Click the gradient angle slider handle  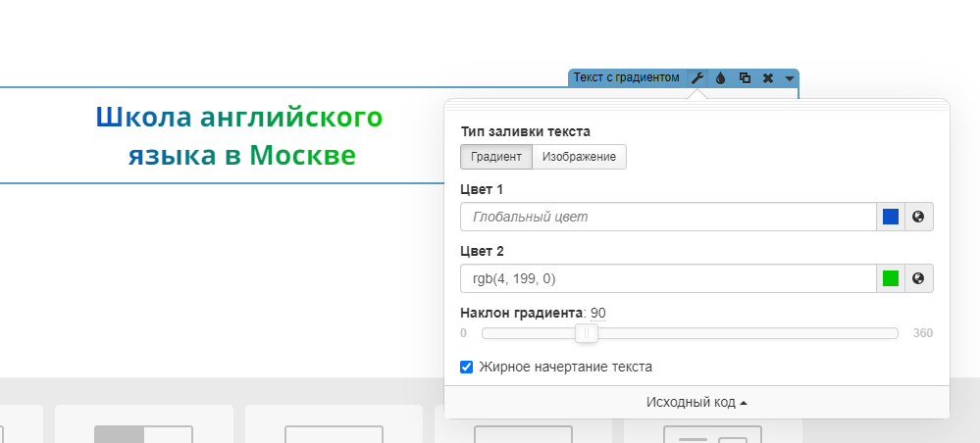[587, 333]
